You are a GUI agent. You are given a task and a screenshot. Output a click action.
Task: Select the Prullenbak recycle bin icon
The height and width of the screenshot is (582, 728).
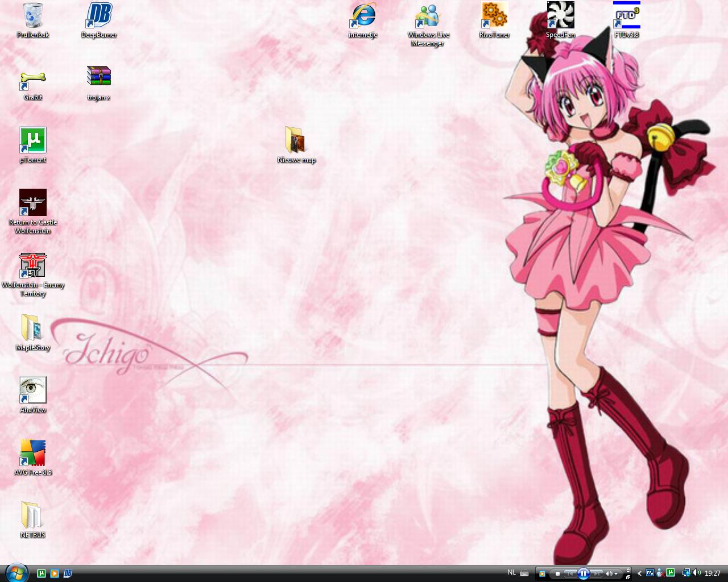pos(33,20)
